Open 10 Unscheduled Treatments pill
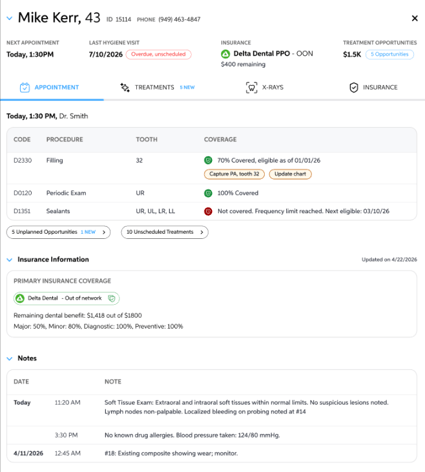The height and width of the screenshot is (472, 425). point(165,232)
